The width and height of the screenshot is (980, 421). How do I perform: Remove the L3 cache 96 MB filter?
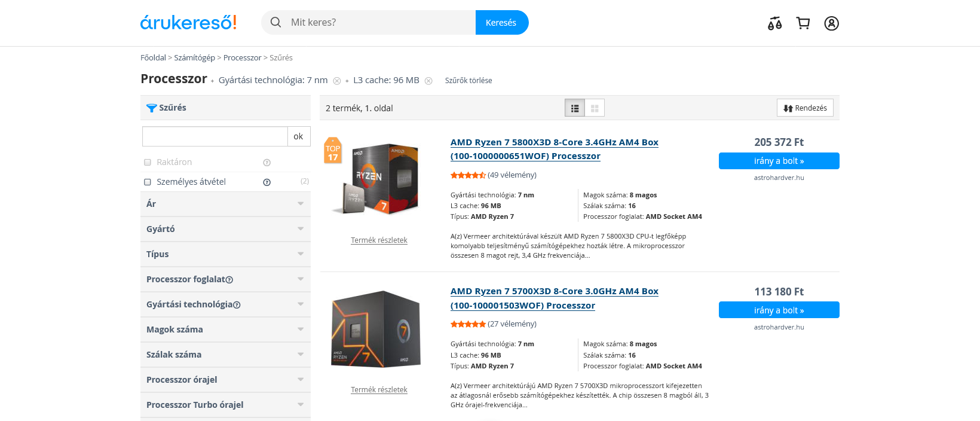tap(428, 81)
